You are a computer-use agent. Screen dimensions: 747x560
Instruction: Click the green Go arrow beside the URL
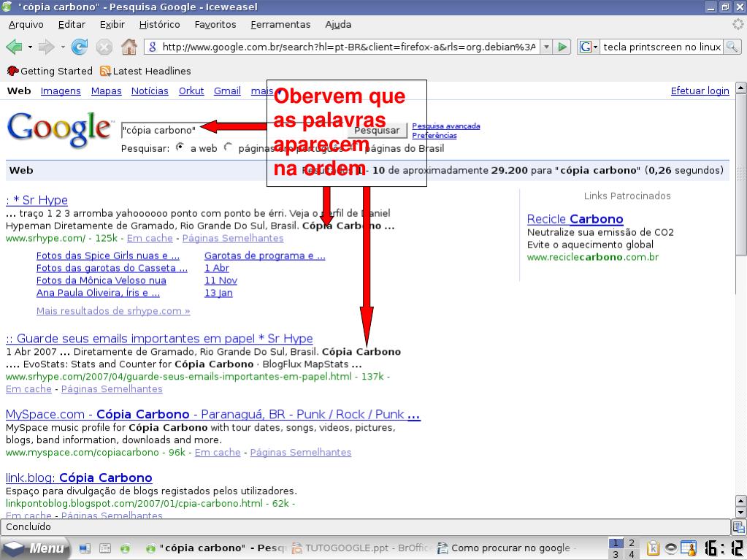click(x=562, y=47)
